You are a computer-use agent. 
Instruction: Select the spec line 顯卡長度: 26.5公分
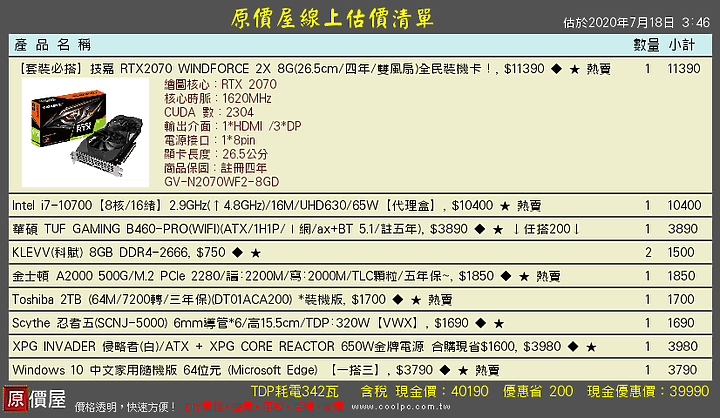(216, 154)
